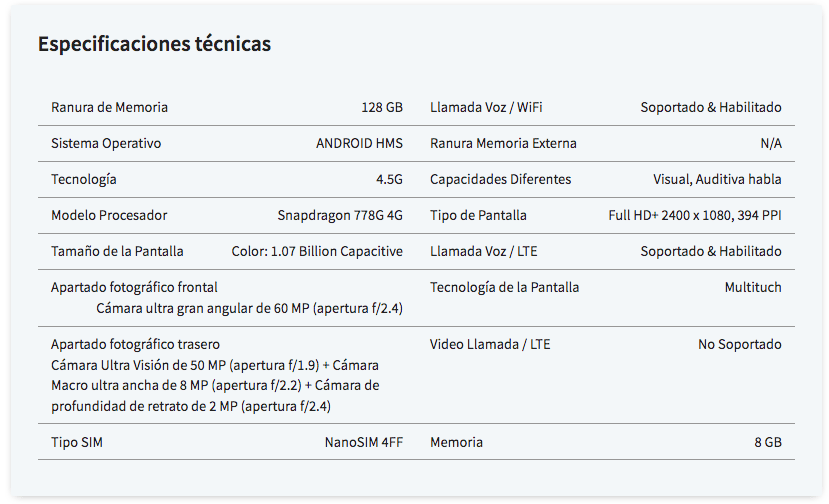Select the NanoSIM 4FF value

tap(364, 442)
